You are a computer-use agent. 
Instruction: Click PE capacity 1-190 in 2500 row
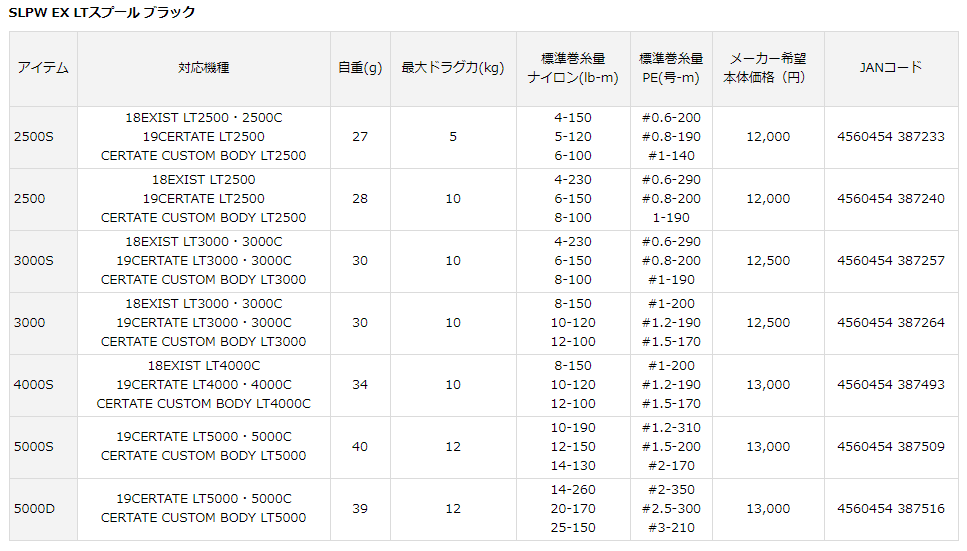pos(671,218)
